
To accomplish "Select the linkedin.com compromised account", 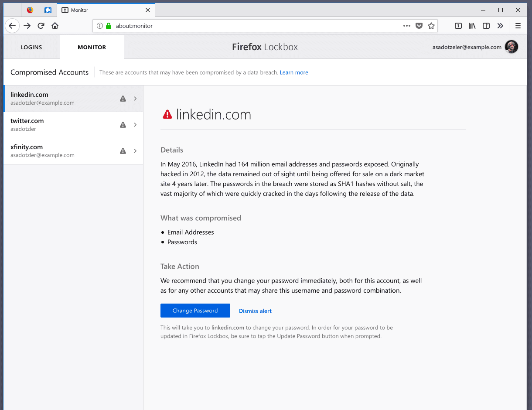I will coord(61,99).
